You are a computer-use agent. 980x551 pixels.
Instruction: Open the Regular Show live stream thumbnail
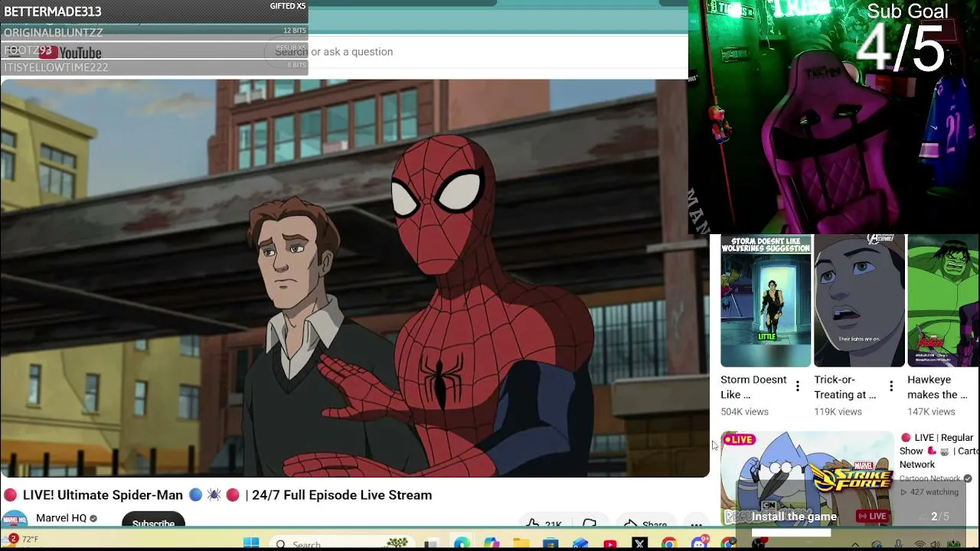807,479
